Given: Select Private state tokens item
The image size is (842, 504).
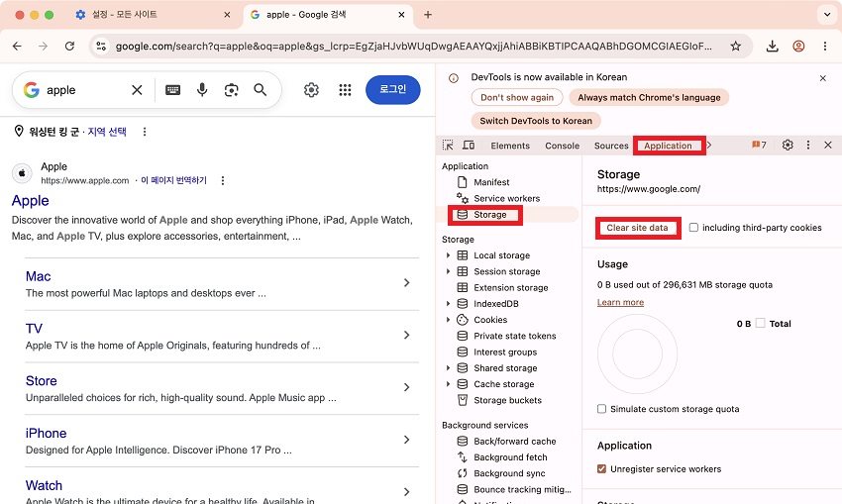Looking at the screenshot, I should 514,336.
